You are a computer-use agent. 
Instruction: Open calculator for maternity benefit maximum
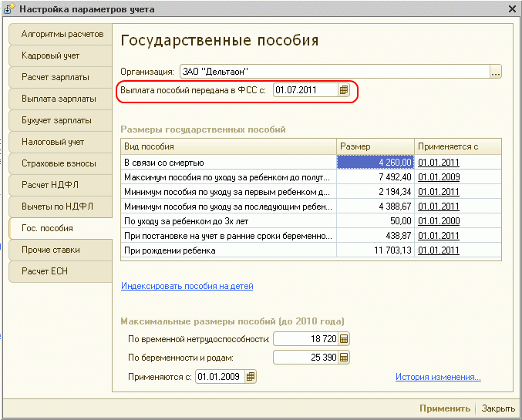coord(344,358)
